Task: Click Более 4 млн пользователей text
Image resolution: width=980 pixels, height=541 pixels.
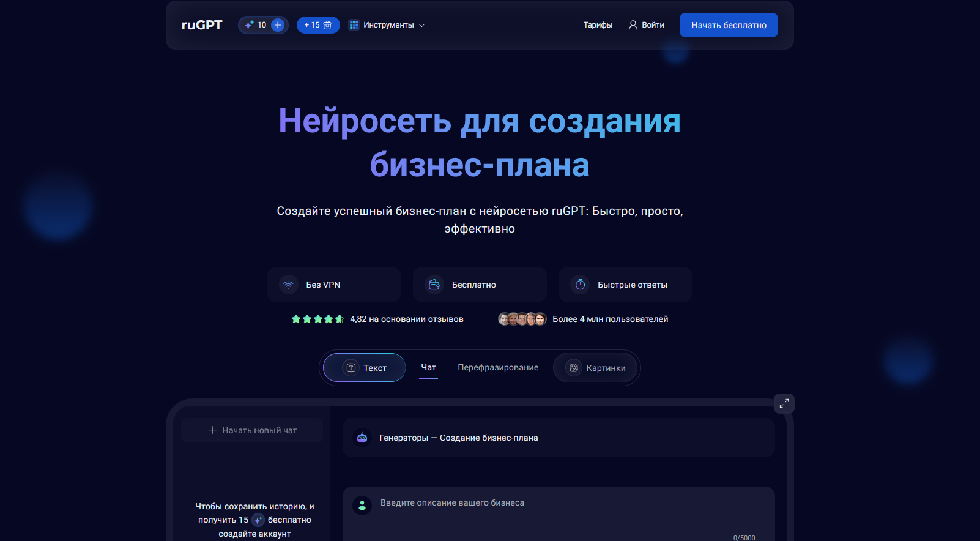Action: [x=610, y=319]
